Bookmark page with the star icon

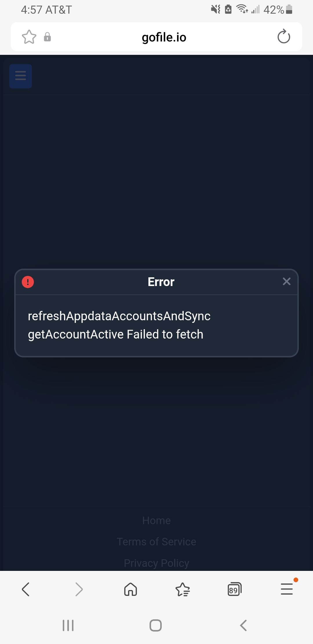pos(29,37)
